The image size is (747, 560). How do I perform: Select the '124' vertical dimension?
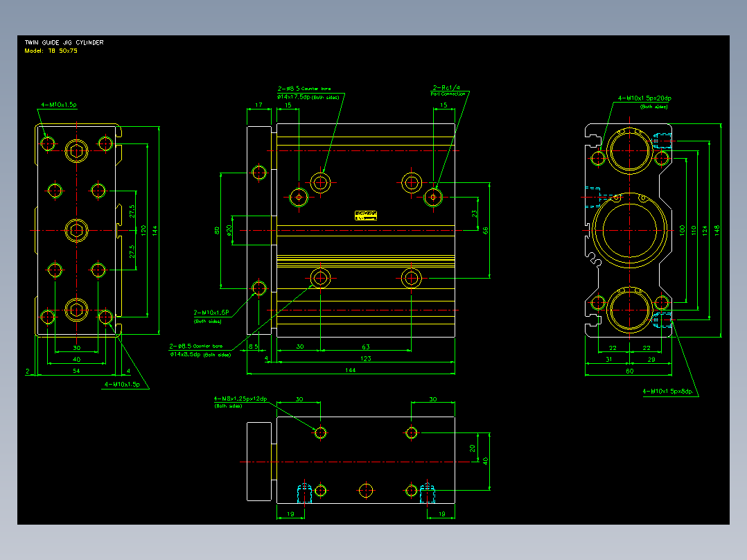[x=705, y=230]
